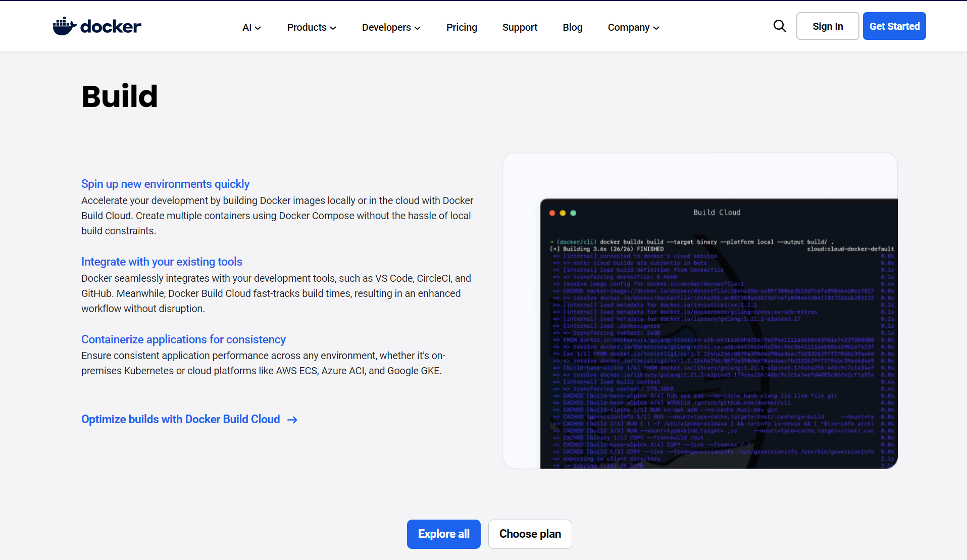The image size is (967, 560).
Task: Expand the Company dropdown menu
Action: point(634,27)
